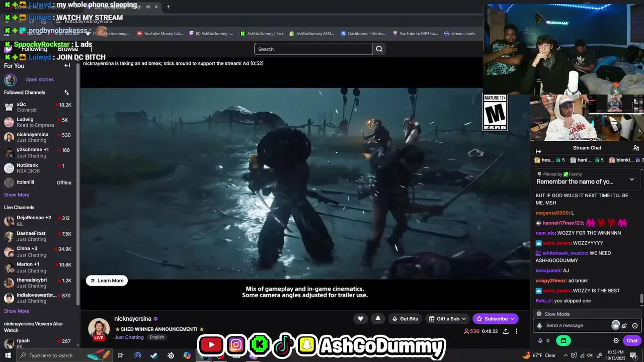This screenshot has width=644, height=362.
Task: Send message with the Chat button
Action: click(x=632, y=340)
